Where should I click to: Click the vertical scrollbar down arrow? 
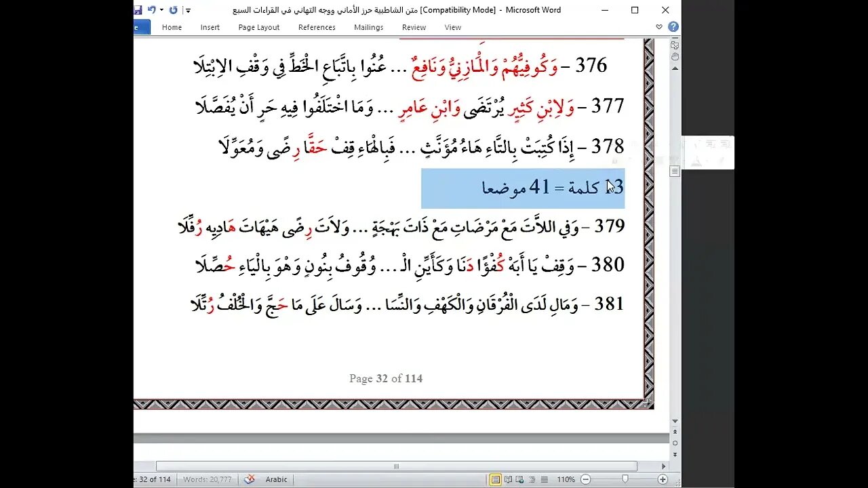pos(675,422)
